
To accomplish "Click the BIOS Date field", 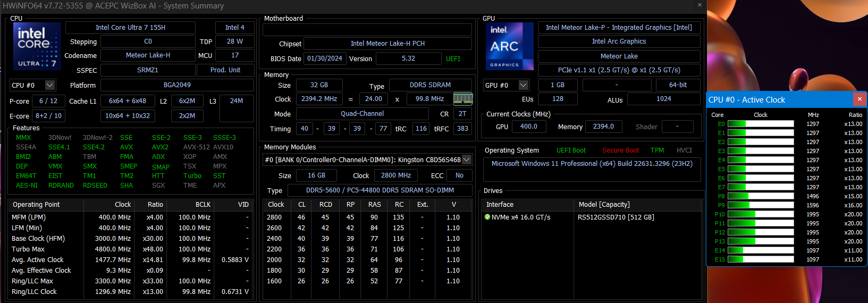I will pyautogui.click(x=324, y=58).
